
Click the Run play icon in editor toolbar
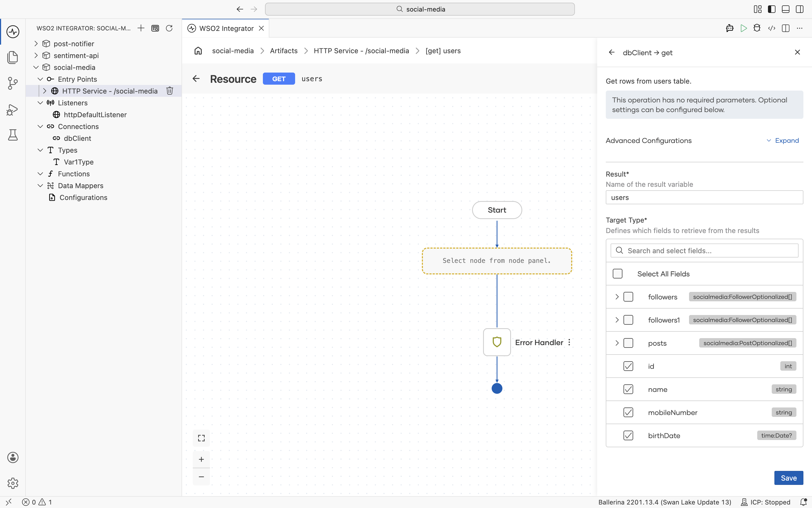(x=744, y=28)
